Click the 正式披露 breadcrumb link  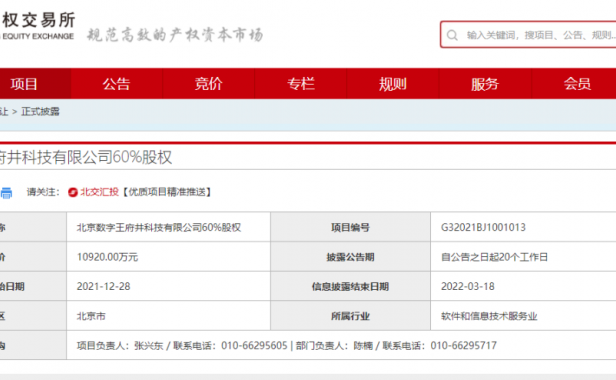[40, 112]
